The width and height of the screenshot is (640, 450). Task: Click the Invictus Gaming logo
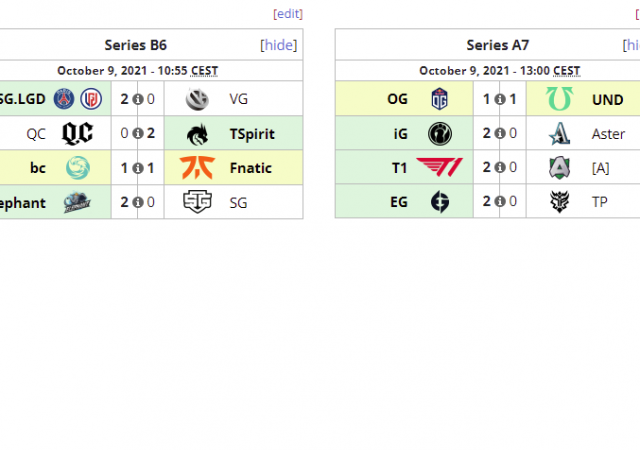pyautogui.click(x=440, y=133)
